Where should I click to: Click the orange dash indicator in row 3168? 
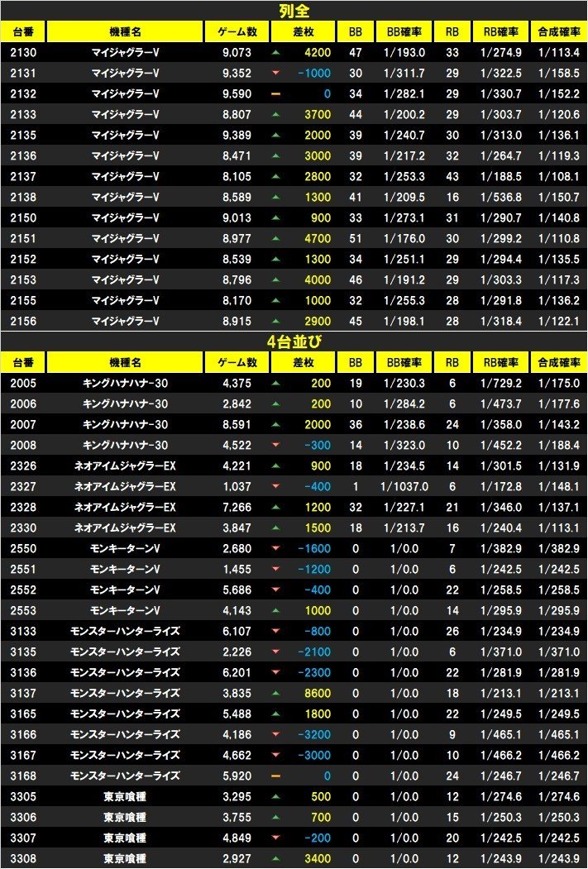(x=276, y=776)
